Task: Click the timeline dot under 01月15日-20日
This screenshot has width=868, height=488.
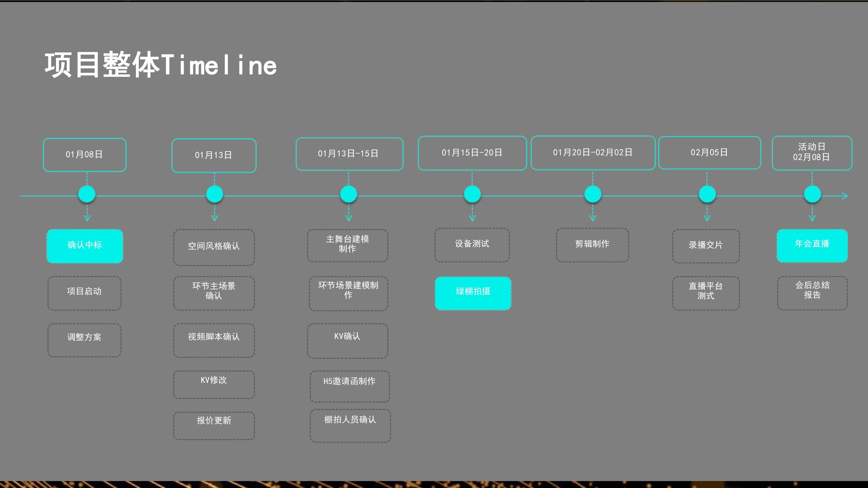Action: (x=472, y=194)
